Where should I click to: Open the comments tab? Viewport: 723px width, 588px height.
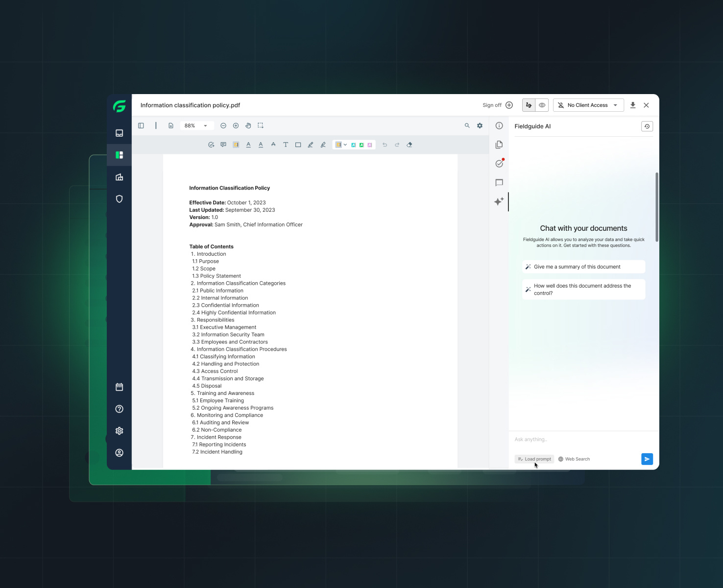tap(499, 182)
